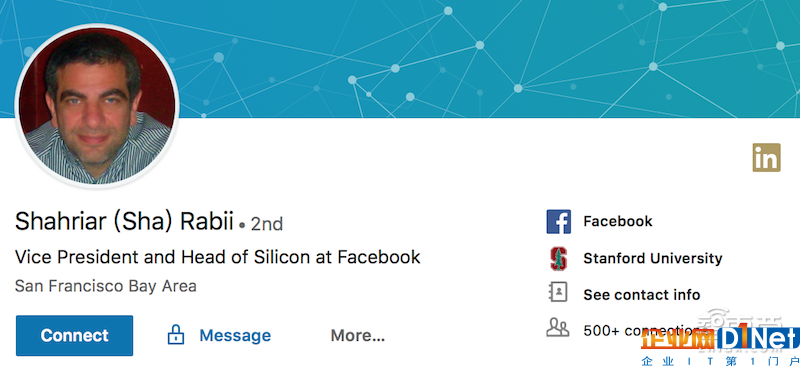Click the San Francisco Bay Area location

(x=106, y=286)
